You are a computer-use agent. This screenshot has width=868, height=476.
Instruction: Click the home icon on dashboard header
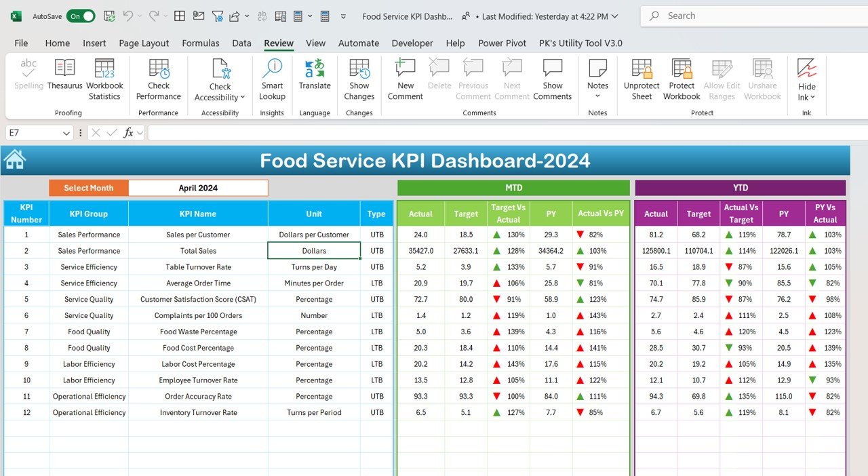pos(15,159)
